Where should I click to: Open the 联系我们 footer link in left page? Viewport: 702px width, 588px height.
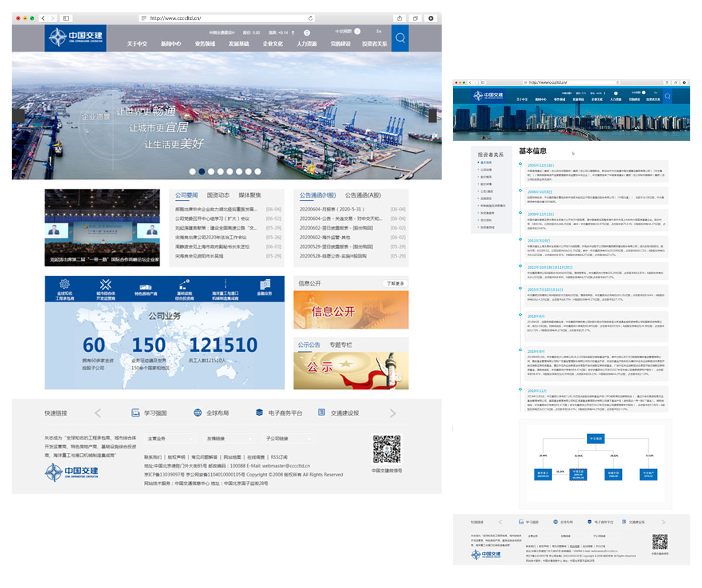pyautogui.click(x=153, y=456)
